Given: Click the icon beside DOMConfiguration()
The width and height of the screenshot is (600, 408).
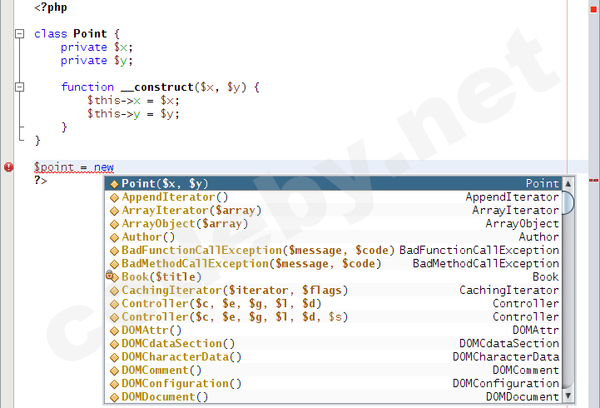Looking at the screenshot, I should (x=114, y=384).
